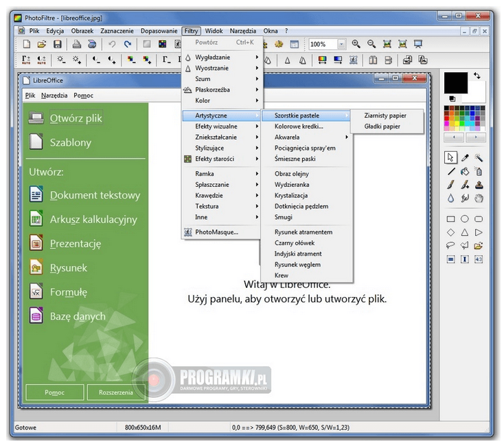This screenshot has width=504, height=444.
Task: Choose Kolorowe kredki filter
Action: coord(307,126)
